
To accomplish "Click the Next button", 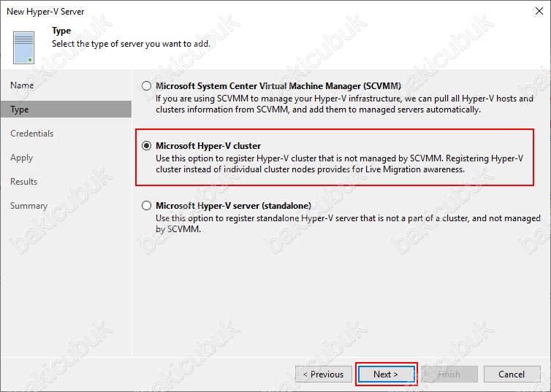I will click(x=386, y=374).
